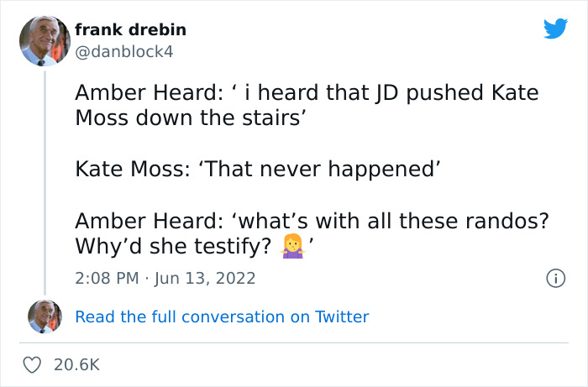Read the full conversation on Twitter

click(222, 316)
